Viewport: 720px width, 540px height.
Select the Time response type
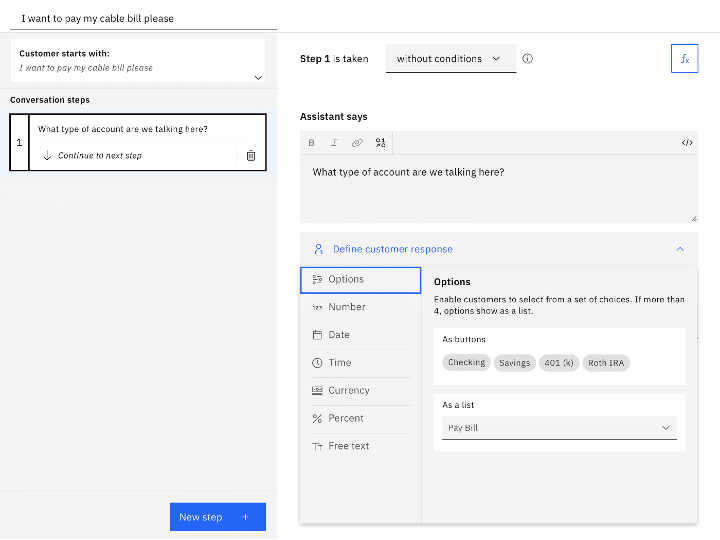tap(360, 363)
